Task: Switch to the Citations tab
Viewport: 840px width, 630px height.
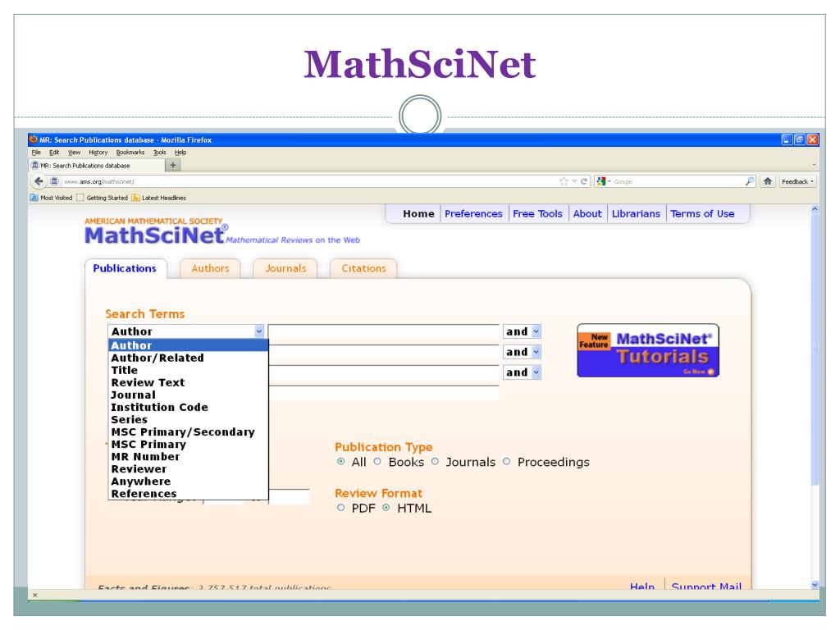Action: (x=363, y=268)
